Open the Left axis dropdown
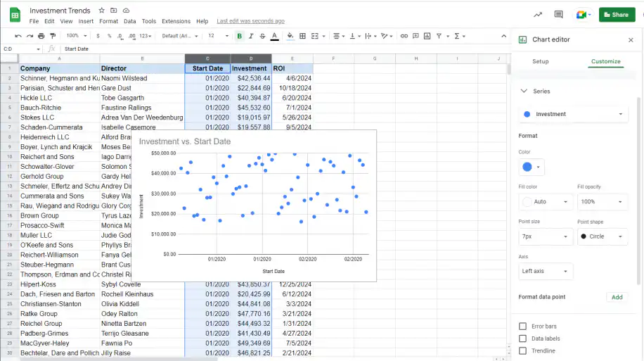The width and height of the screenshot is (644, 361). [546, 272]
